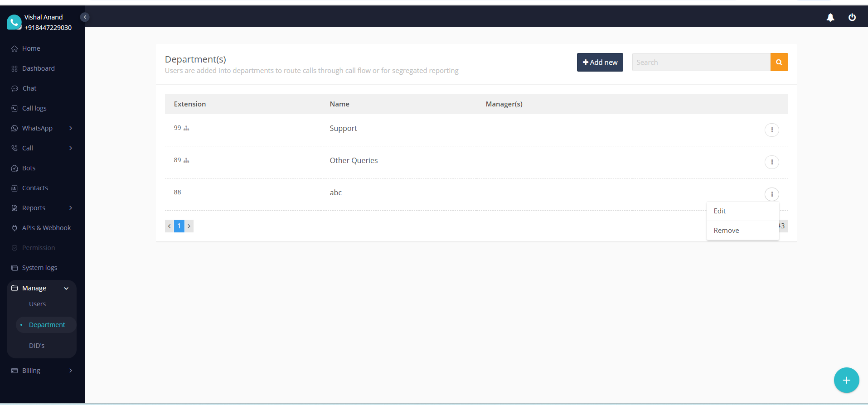
Task: Open Users under Manage
Action: (37, 304)
